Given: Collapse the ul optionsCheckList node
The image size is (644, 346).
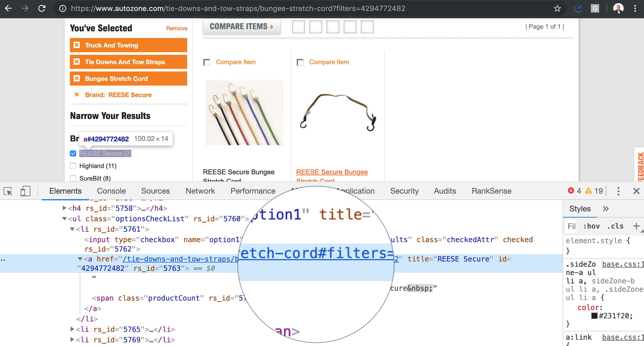Looking at the screenshot, I should coord(64,219).
